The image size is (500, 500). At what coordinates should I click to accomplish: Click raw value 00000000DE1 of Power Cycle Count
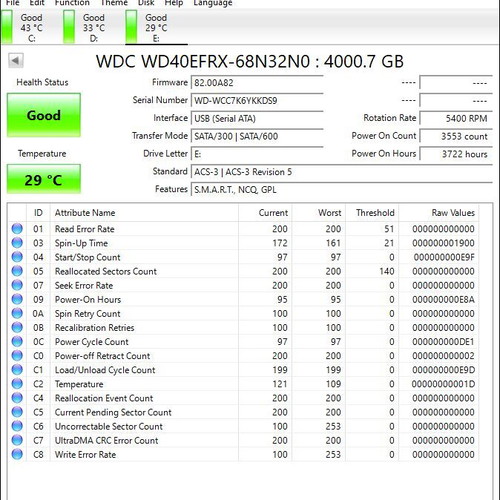point(443,342)
